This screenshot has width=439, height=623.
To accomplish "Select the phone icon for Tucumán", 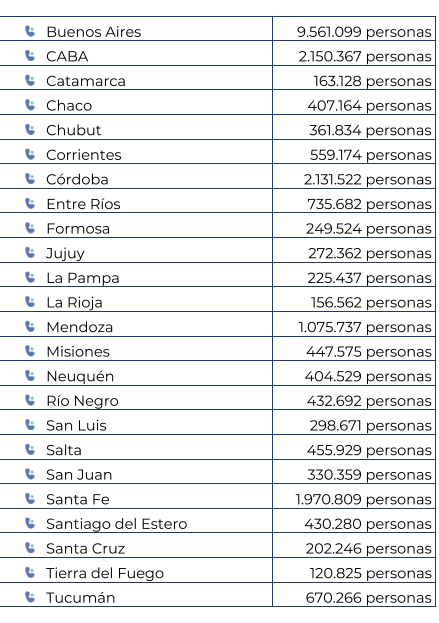I will 30,597.
